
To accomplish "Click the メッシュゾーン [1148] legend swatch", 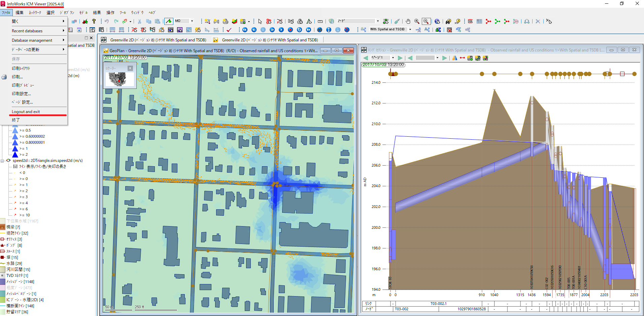I will pos(3,282).
